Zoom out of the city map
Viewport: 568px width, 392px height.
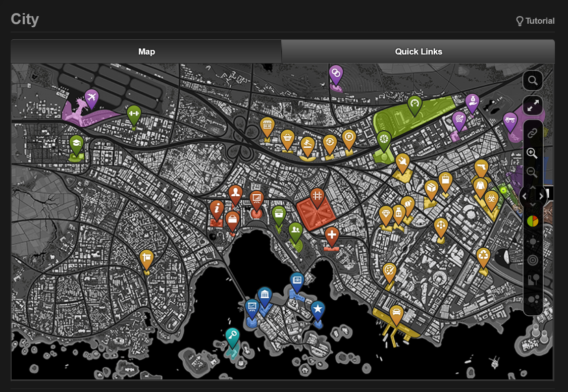pos(532,172)
